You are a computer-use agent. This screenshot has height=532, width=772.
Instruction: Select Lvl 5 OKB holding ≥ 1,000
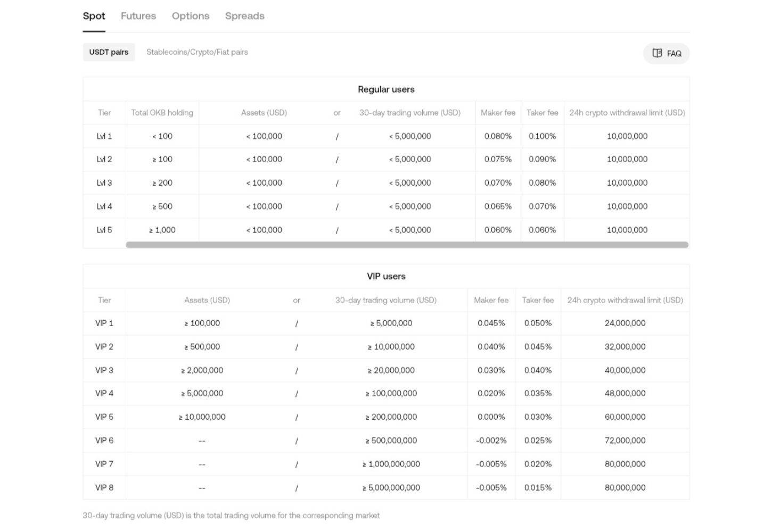point(162,230)
